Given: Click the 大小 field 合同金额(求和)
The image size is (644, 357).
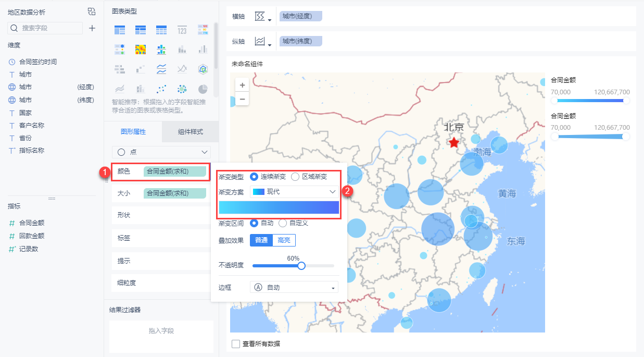Looking at the screenshot, I should [x=175, y=193].
